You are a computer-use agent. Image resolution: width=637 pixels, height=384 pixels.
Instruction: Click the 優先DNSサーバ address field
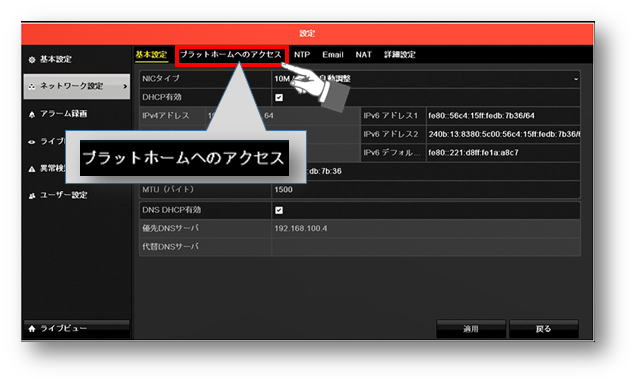[425, 228]
